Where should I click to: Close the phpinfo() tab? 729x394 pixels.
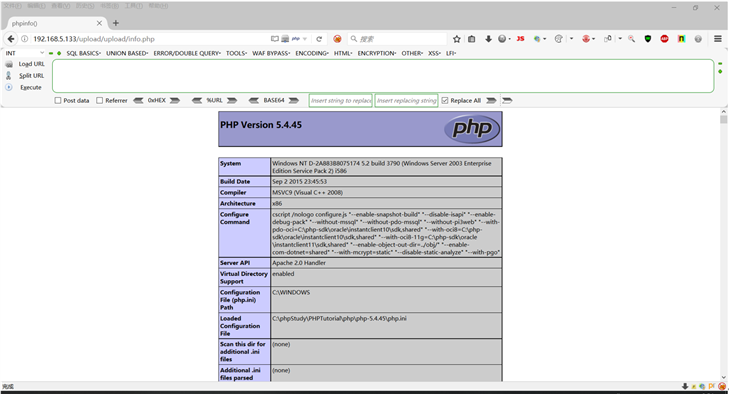tap(99, 23)
